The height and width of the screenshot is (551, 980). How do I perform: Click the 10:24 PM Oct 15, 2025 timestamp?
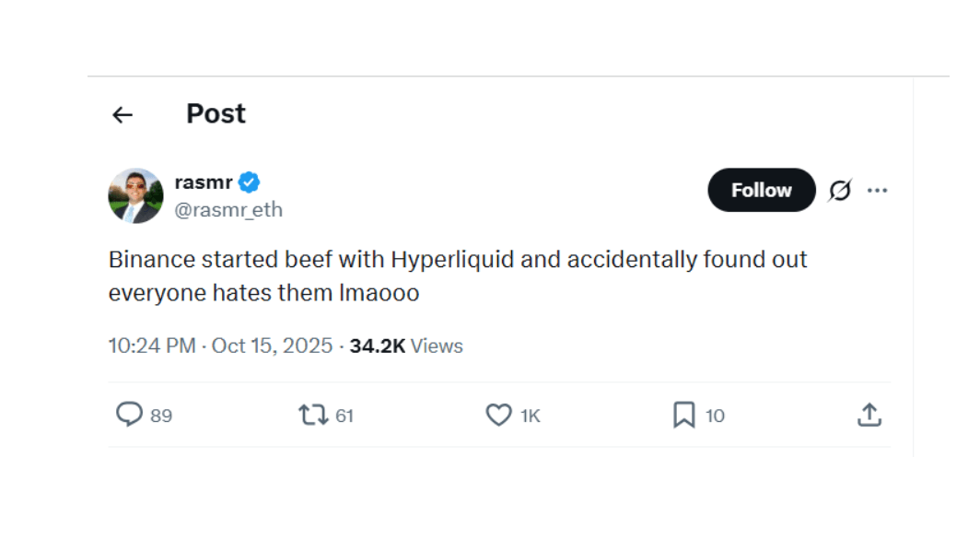coord(220,346)
